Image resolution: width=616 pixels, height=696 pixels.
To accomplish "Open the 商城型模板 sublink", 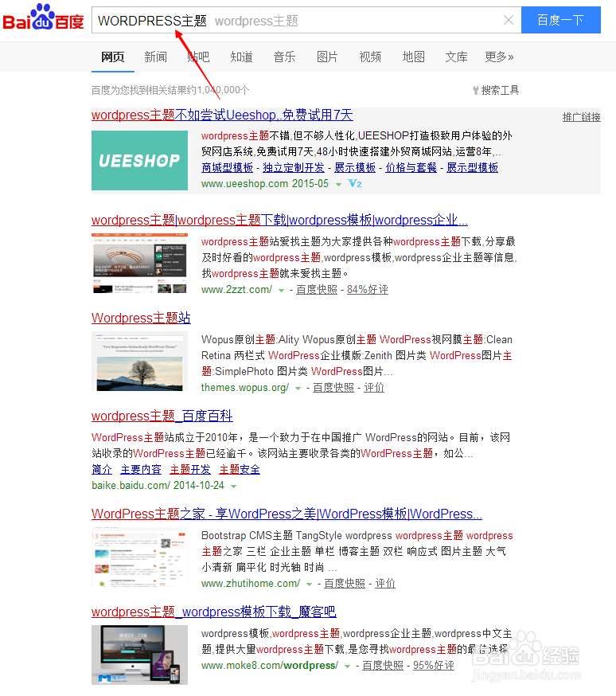I will point(227,167).
